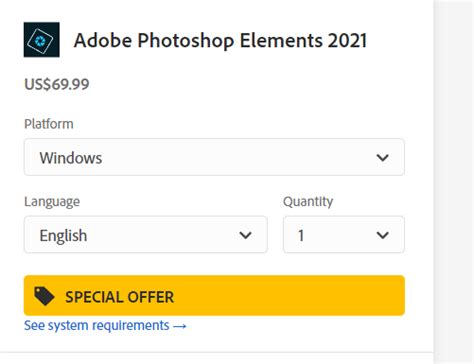Click the arrow after See system requirements
The height and width of the screenshot is (364, 474).
180,326
